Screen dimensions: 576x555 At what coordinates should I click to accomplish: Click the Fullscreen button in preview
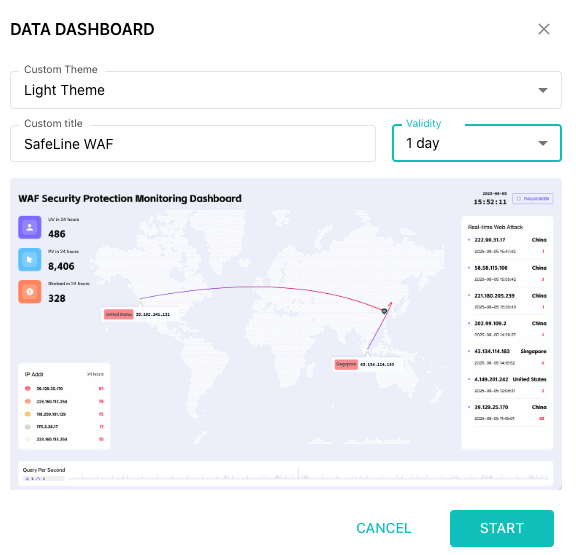coord(533,199)
